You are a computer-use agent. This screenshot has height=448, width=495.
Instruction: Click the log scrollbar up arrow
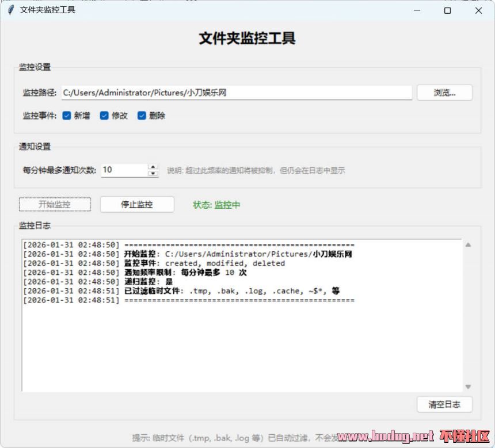(468, 244)
